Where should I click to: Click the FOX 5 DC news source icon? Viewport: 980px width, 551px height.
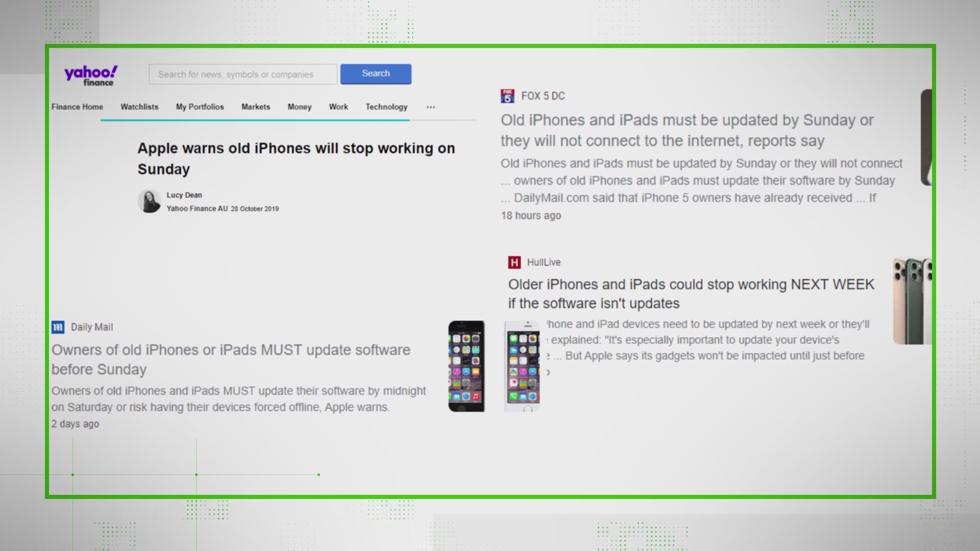(x=507, y=95)
